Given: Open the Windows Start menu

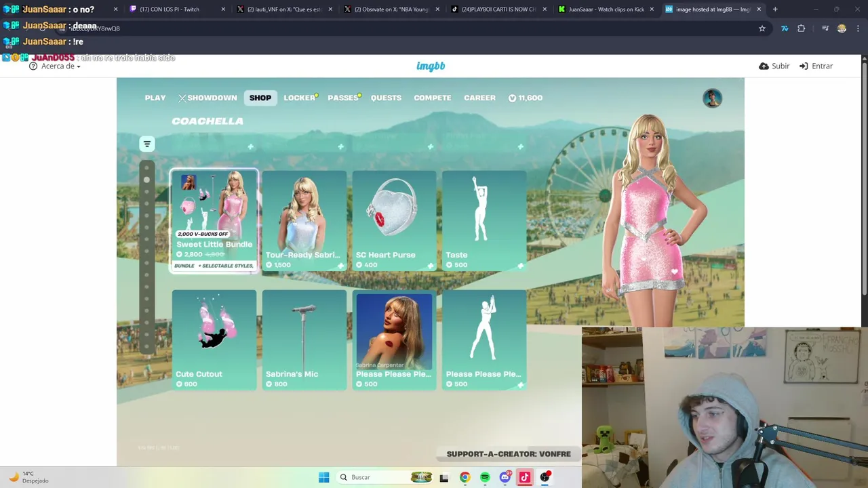Looking at the screenshot, I should click(324, 477).
